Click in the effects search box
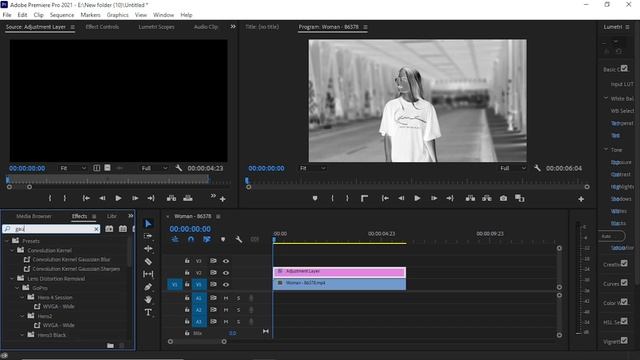Screen dimensions: 640x360 (x=51, y=229)
